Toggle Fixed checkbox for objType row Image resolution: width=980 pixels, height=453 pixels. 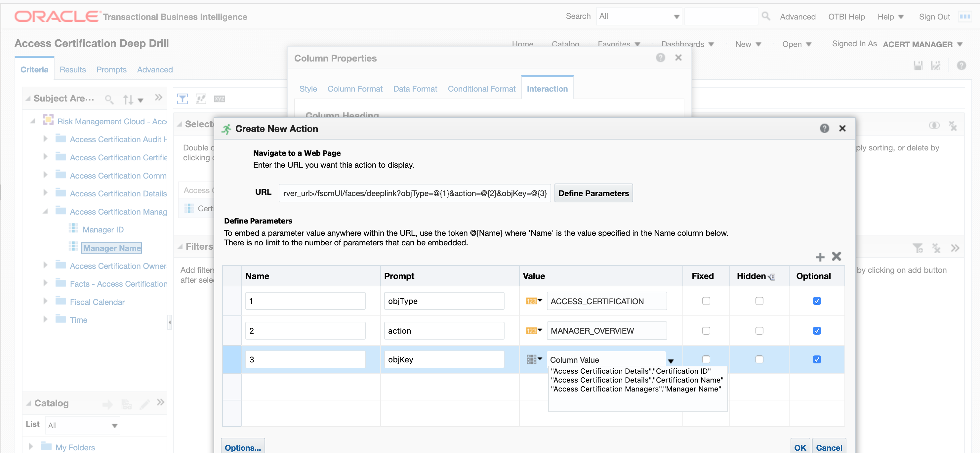coord(706,301)
